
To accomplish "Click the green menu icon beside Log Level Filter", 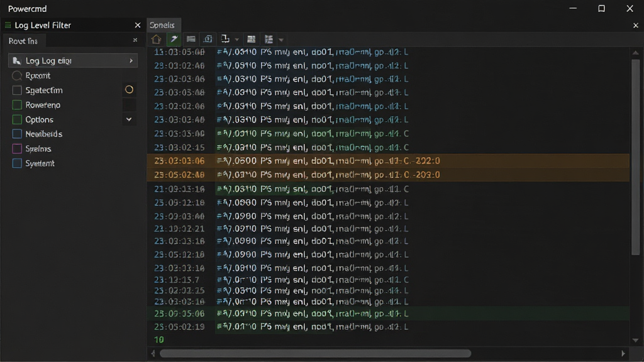I will click(8, 25).
